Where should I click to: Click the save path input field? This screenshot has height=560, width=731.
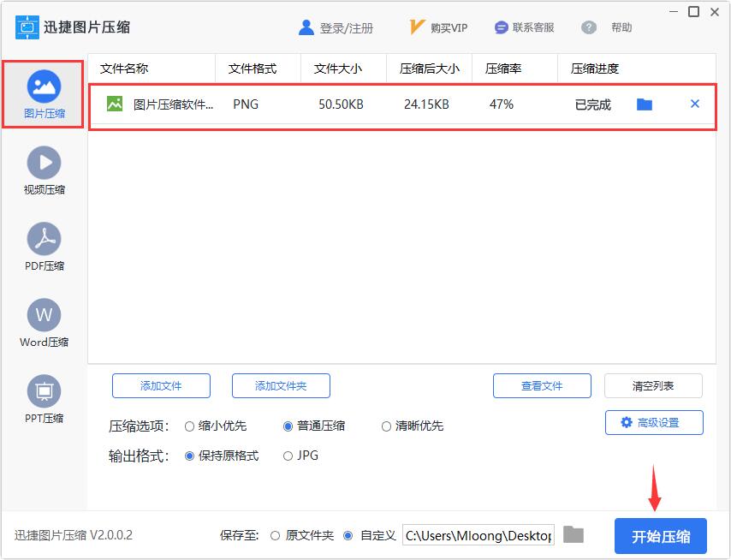click(x=478, y=535)
